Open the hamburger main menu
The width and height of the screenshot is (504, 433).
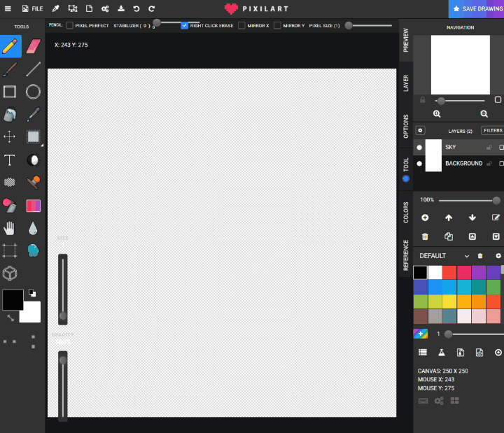[x=8, y=8]
